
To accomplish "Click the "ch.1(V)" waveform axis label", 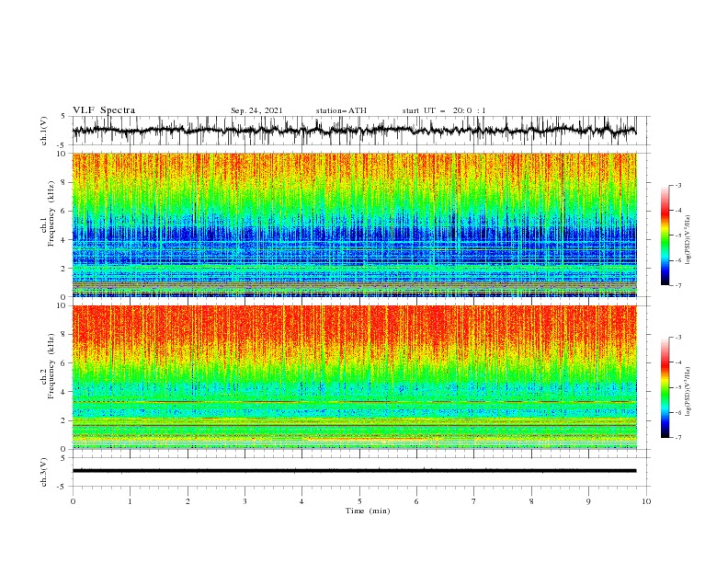I will (44, 131).
